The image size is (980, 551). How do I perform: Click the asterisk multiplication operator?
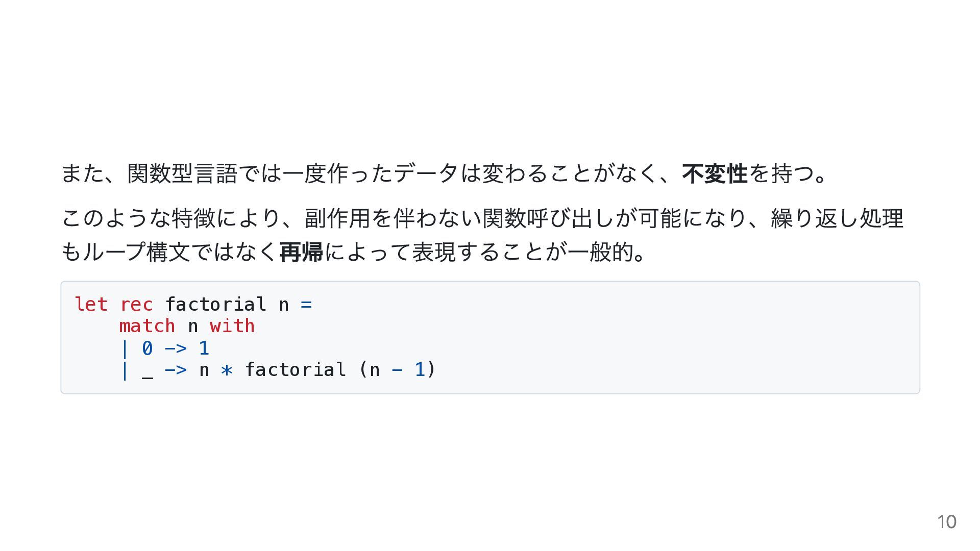227,370
